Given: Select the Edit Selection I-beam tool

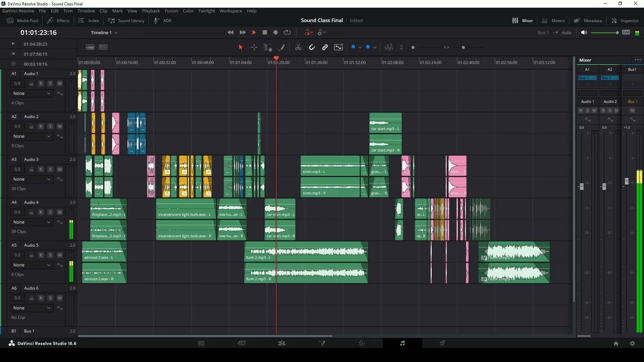Looking at the screenshot, I should click(268, 47).
